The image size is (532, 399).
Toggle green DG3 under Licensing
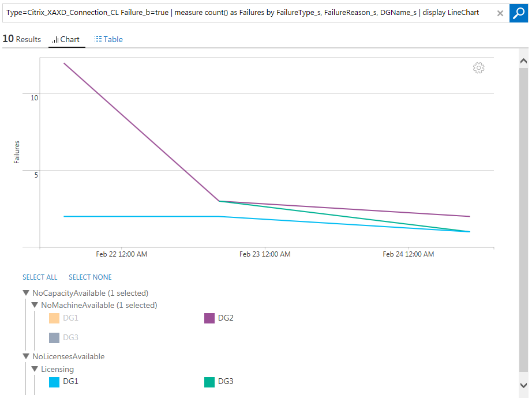[209, 382]
